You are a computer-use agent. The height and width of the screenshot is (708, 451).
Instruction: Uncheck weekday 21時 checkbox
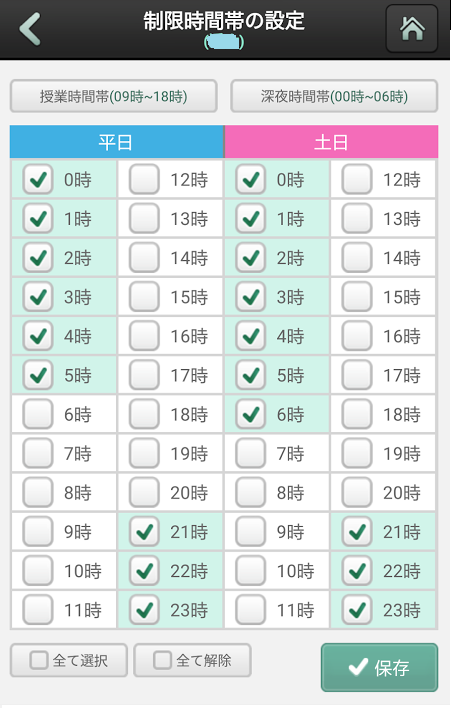pos(144,531)
